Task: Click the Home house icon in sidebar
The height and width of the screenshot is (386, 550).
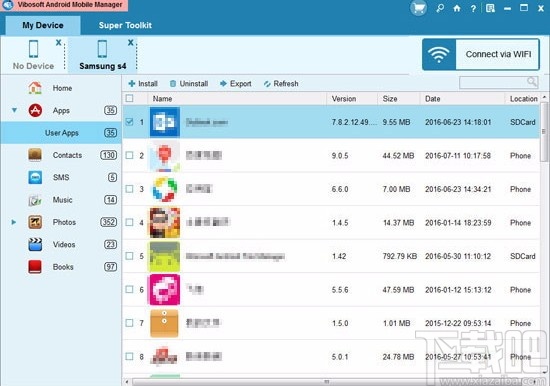Action: pos(35,88)
